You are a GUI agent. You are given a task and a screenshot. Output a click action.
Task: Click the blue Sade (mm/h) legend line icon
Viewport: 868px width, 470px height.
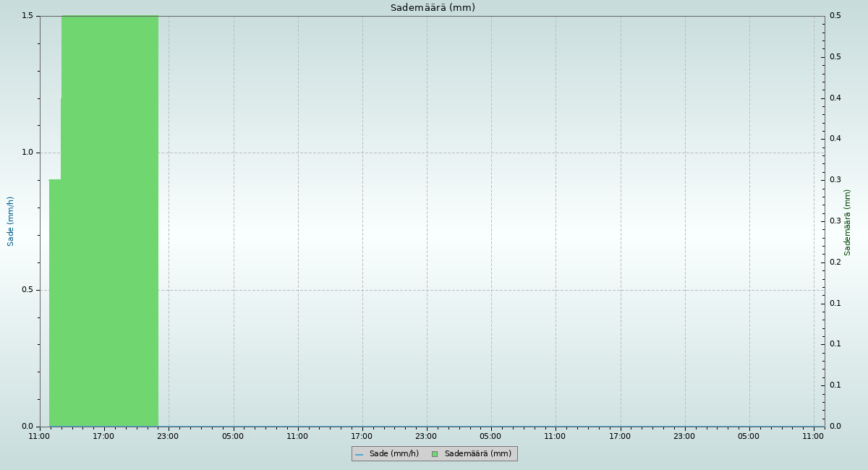pos(359,454)
